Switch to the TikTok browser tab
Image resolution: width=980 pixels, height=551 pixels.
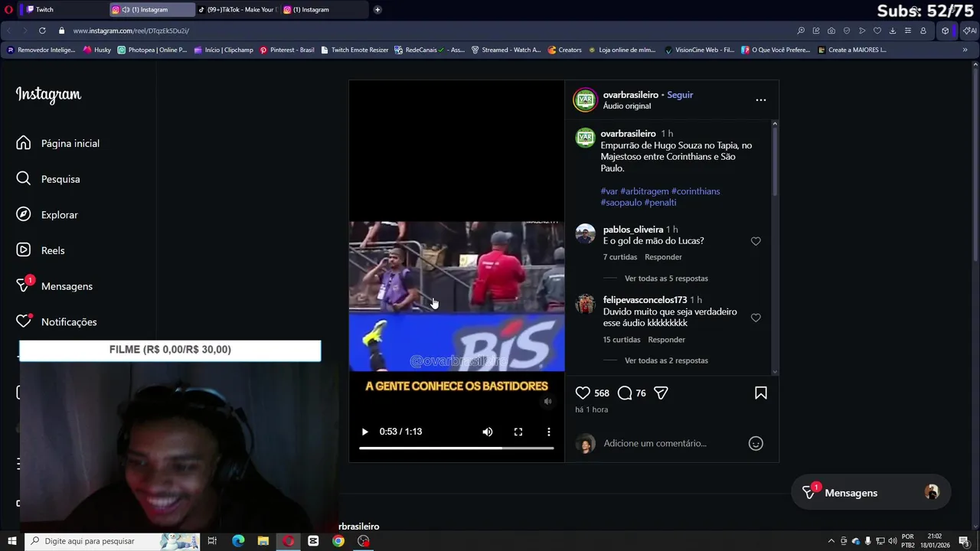click(x=237, y=9)
